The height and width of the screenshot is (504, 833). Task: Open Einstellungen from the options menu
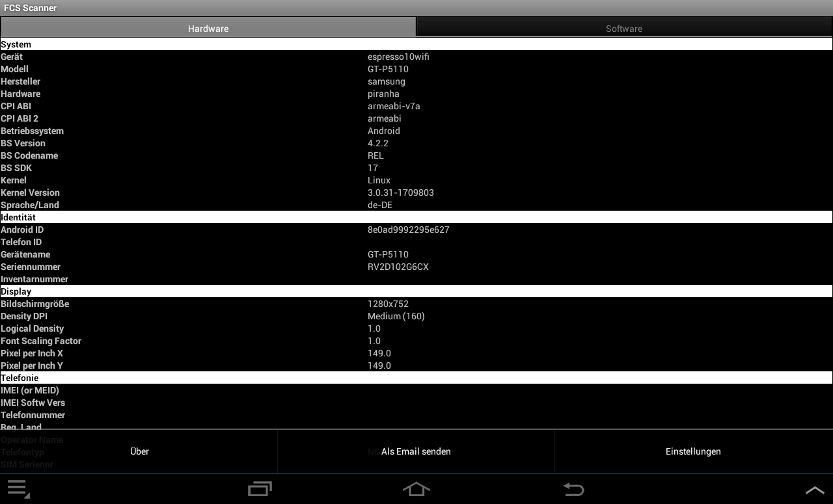[694, 451]
